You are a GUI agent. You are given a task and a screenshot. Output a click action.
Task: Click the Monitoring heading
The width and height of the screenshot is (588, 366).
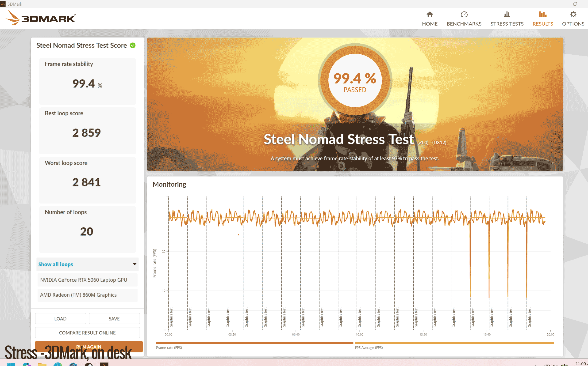point(169,184)
